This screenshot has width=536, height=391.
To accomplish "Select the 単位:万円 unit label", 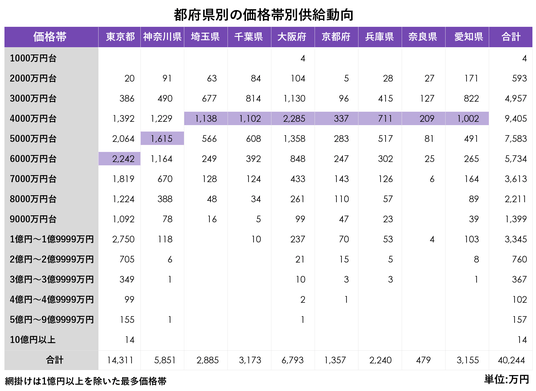I will tap(506, 379).
